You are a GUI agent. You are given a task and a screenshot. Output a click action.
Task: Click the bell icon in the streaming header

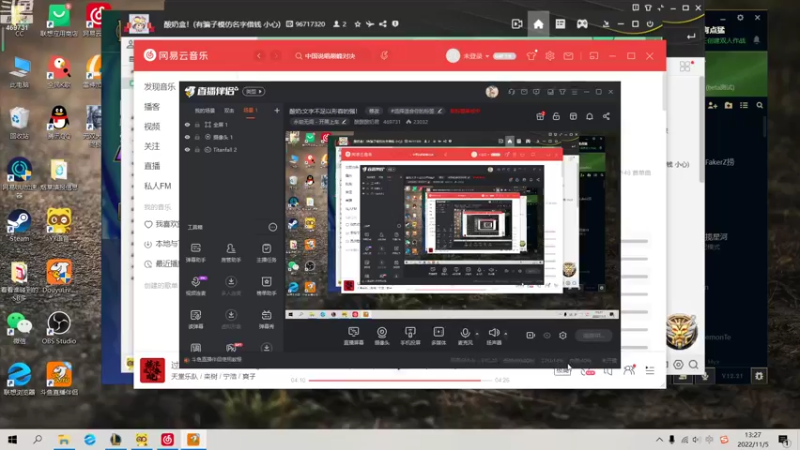(589, 116)
